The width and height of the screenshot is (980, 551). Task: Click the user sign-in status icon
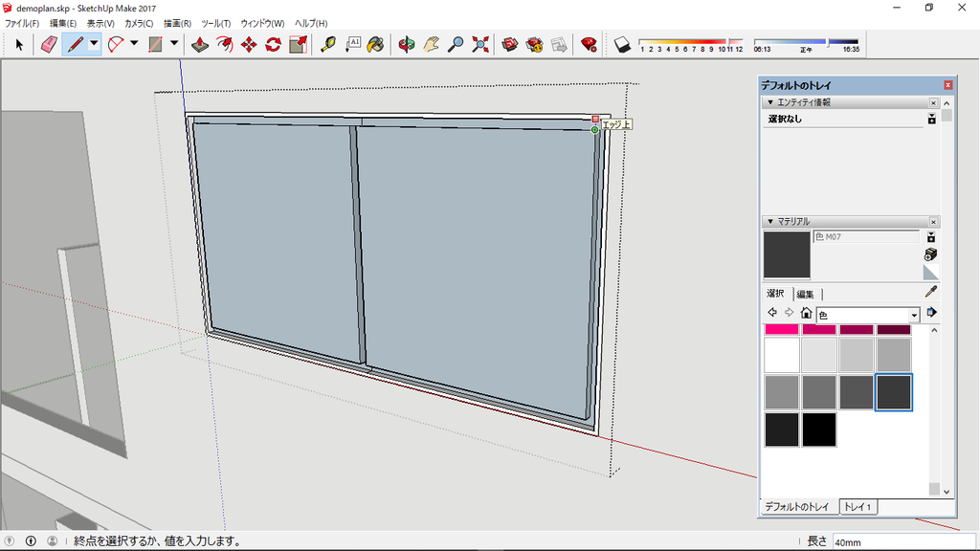coord(53,541)
